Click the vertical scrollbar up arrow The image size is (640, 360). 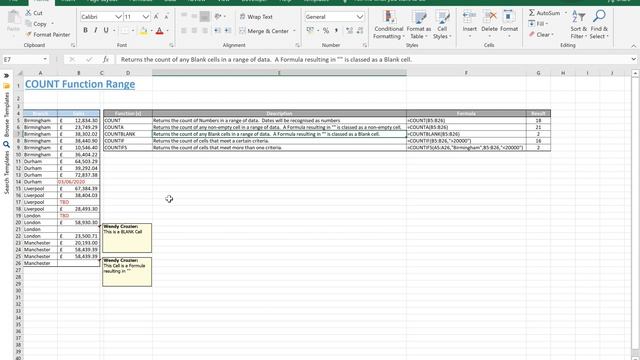635,73
